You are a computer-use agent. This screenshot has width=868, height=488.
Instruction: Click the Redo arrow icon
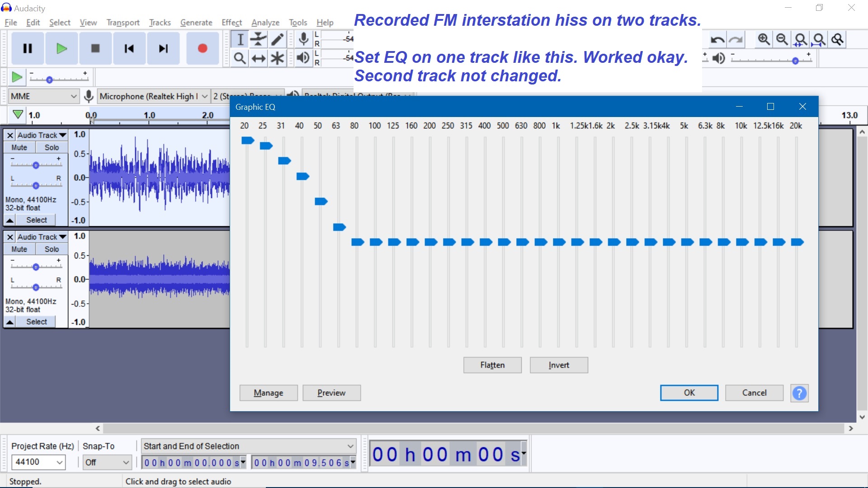736,40
